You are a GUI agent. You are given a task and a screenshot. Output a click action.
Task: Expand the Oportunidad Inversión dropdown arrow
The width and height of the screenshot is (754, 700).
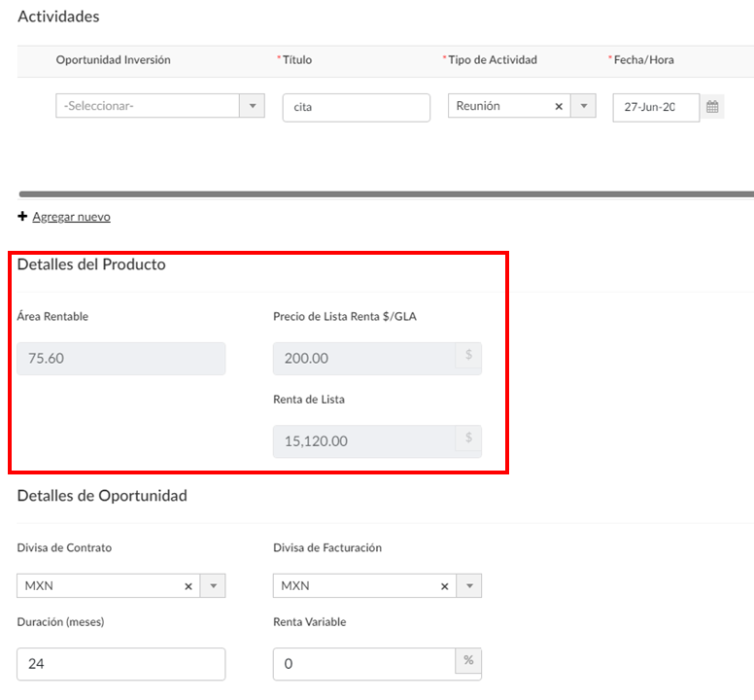pyautogui.click(x=253, y=106)
